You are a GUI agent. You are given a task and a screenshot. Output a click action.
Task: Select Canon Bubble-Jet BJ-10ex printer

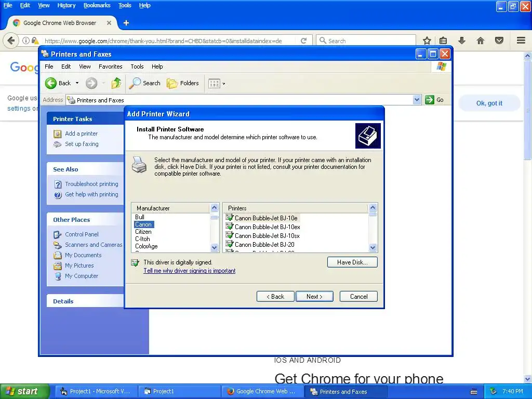coord(268,227)
